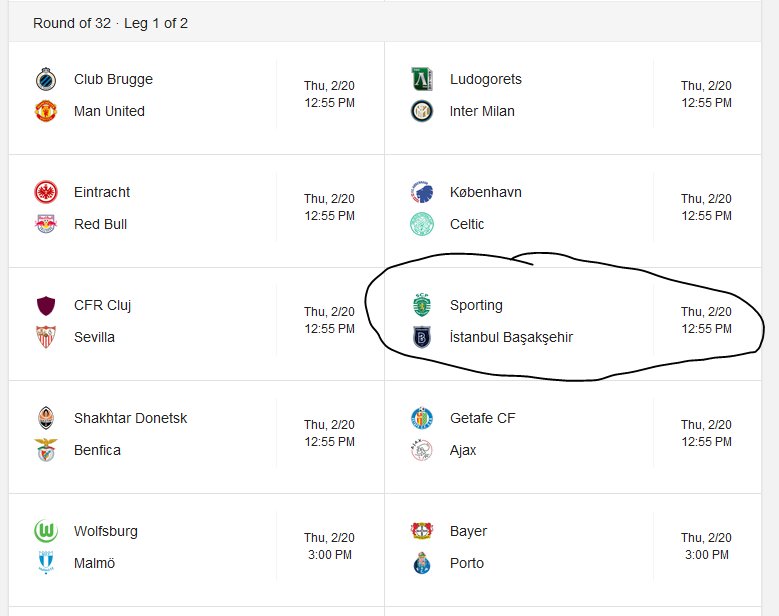
Task: Click the Inter Milan badge
Action: (x=422, y=111)
